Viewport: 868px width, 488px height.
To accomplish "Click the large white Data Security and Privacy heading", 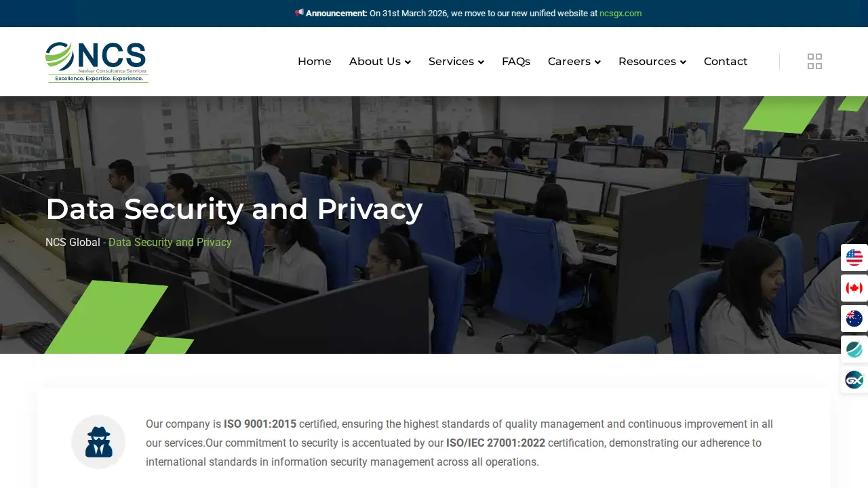I will 234,209.
